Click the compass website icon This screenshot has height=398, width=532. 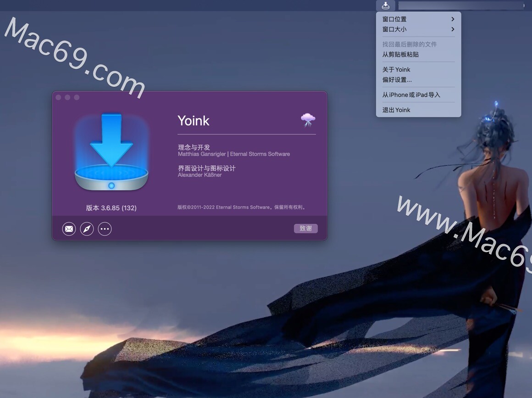(87, 229)
